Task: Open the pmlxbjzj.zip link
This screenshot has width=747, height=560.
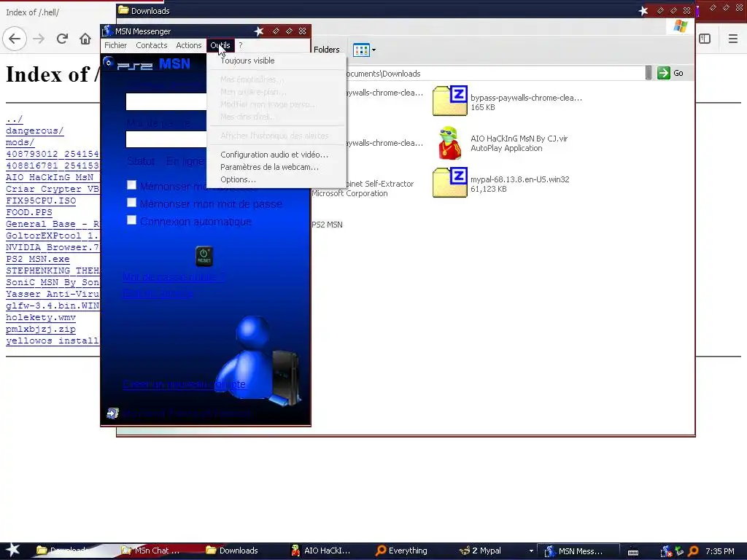Action: click(41, 329)
